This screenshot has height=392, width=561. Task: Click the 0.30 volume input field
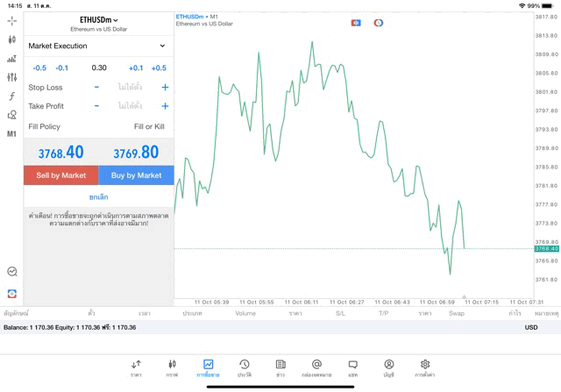tap(99, 68)
